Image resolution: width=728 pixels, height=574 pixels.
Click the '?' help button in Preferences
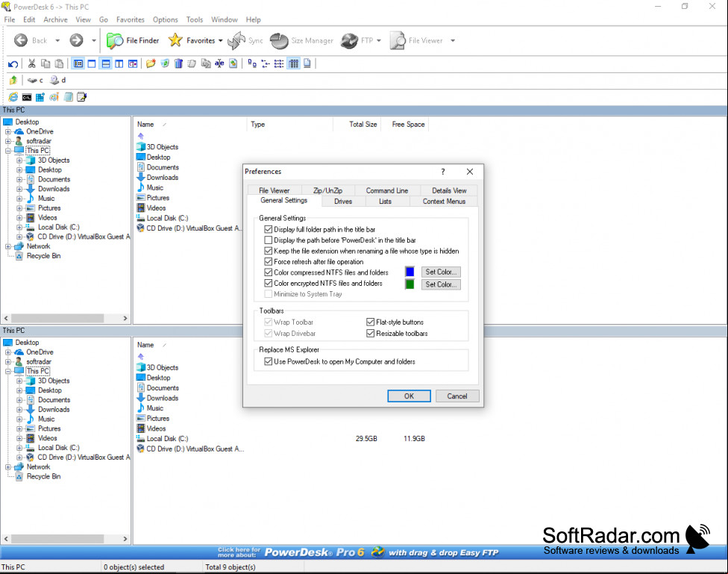pyautogui.click(x=443, y=172)
